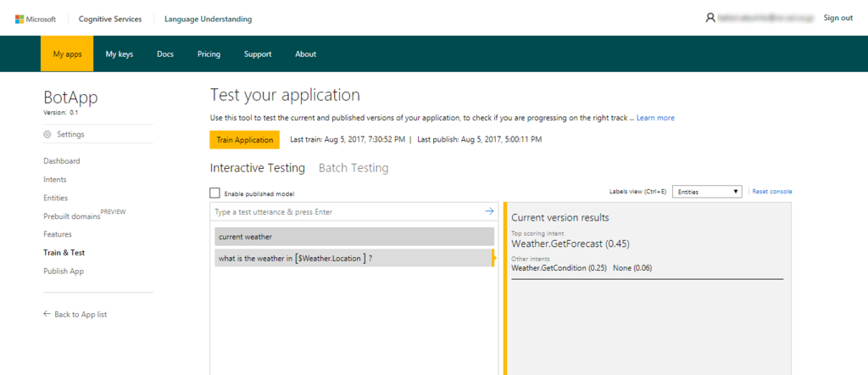
Task: Click the $Weather.Location entity label
Action: pos(331,258)
